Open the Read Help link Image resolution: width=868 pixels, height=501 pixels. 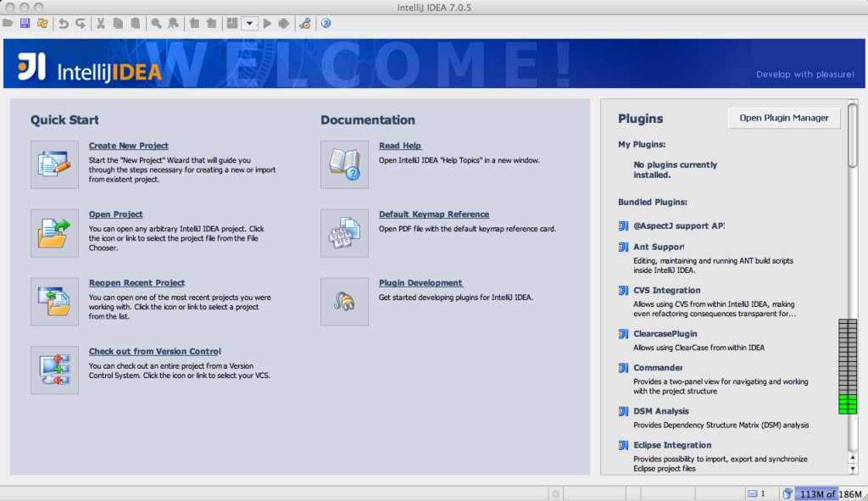coord(400,146)
